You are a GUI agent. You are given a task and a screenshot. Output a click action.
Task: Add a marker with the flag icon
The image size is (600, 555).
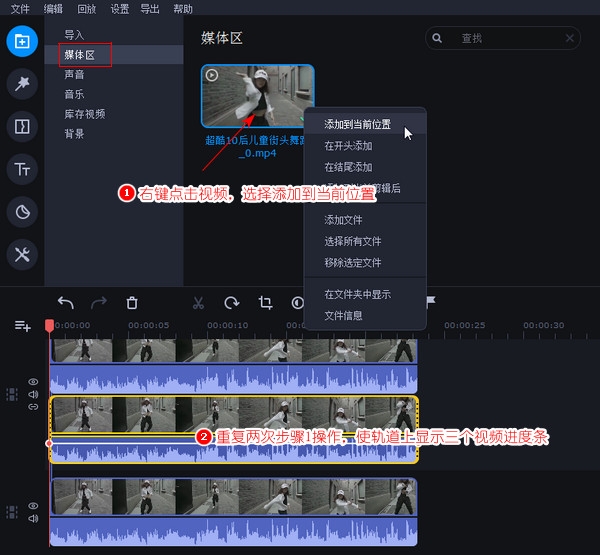431,302
